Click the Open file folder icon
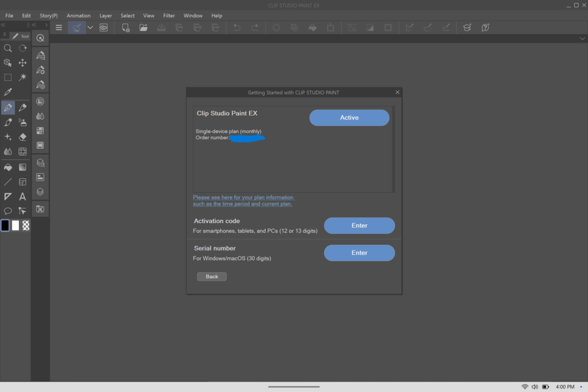The image size is (588, 392). [143, 28]
